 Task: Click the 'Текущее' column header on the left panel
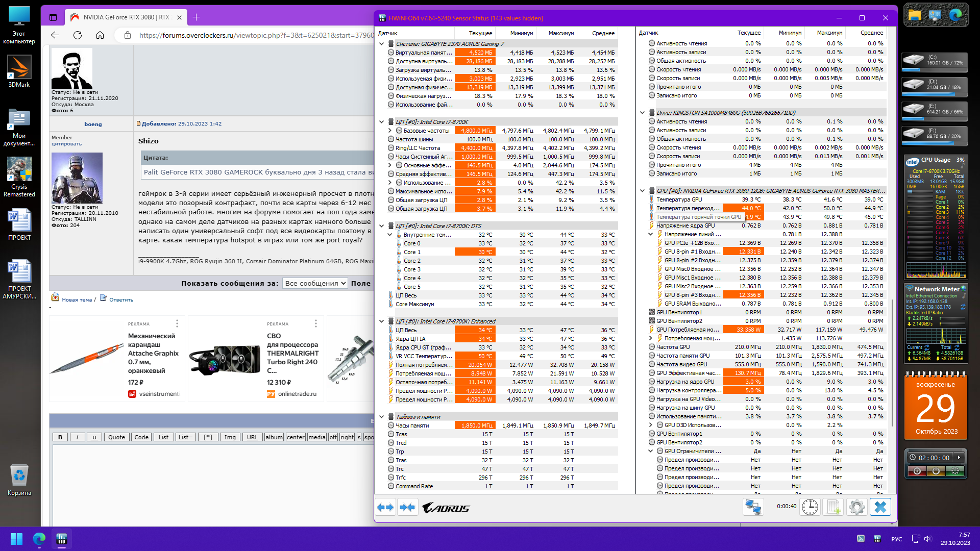click(x=480, y=33)
